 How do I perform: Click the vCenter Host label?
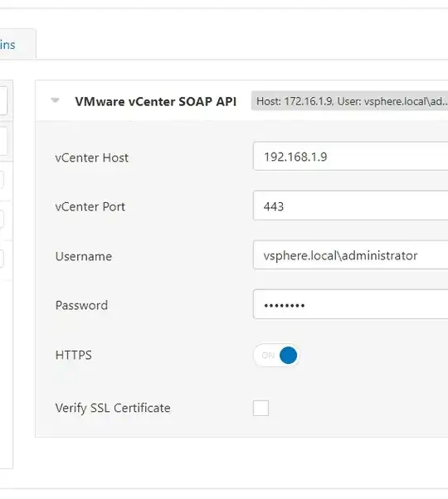pyautogui.click(x=92, y=157)
